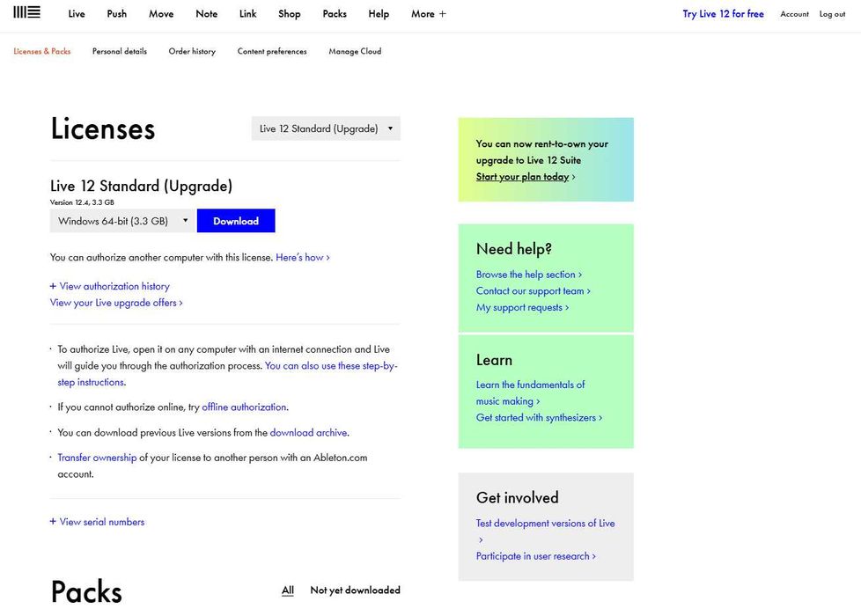
Task: Open the offline authorization link
Action: pyautogui.click(x=244, y=407)
